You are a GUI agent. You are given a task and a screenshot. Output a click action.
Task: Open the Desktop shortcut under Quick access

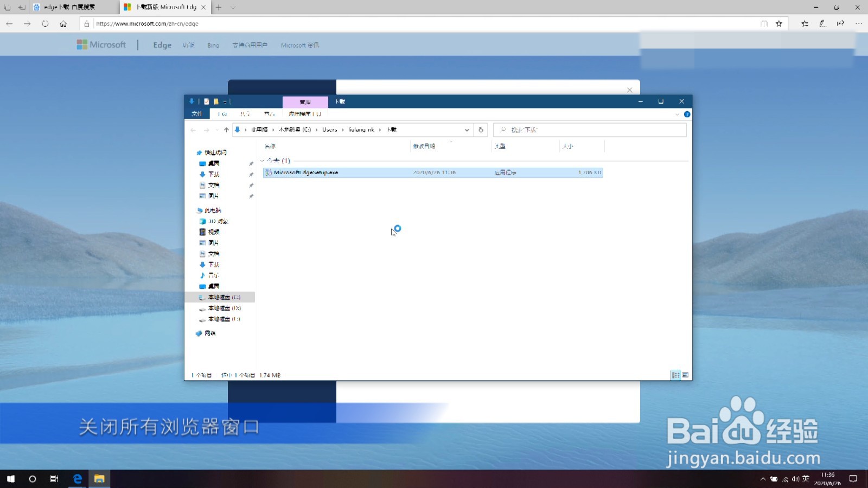click(x=214, y=163)
